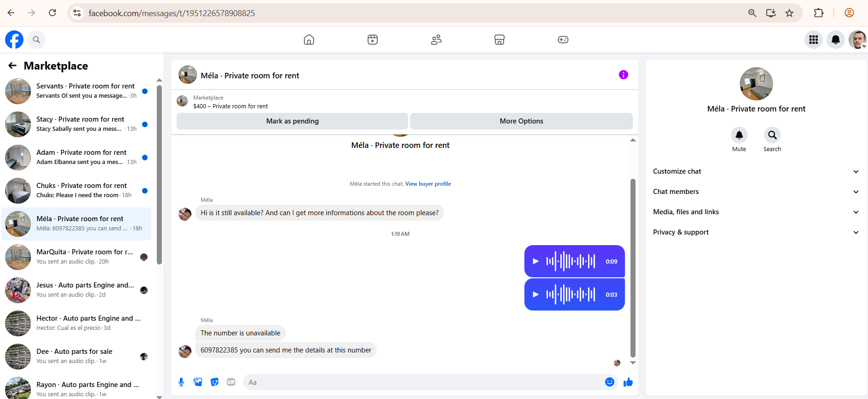Play the 0:03 audio clip
Screen dimensions: 868x399
pos(535,294)
